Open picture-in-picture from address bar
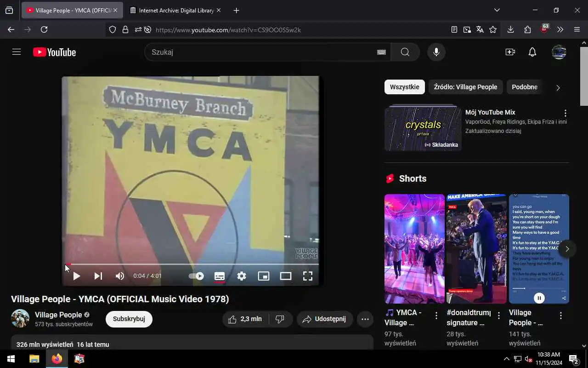Image resolution: width=588 pixels, height=368 pixels. coord(467,29)
